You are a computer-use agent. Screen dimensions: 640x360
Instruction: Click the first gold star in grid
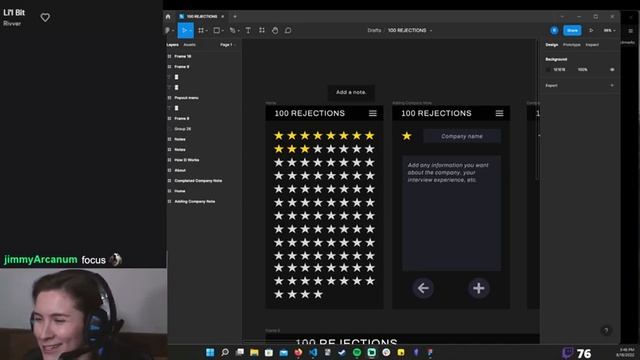(x=279, y=136)
